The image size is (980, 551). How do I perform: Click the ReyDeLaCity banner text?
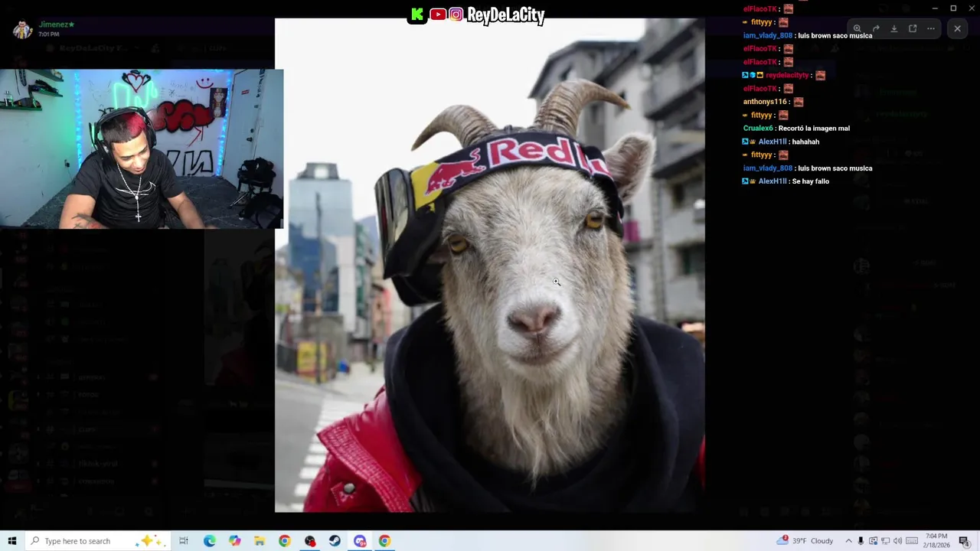tap(505, 15)
